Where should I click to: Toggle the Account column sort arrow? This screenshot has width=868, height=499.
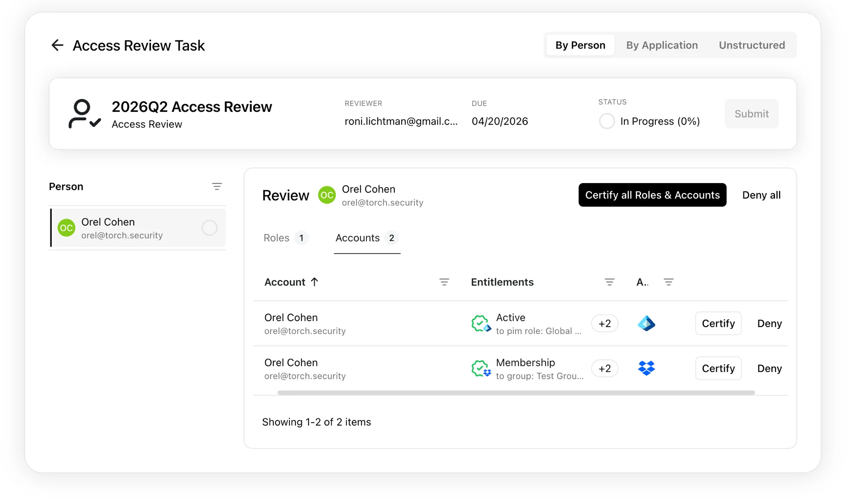point(315,282)
